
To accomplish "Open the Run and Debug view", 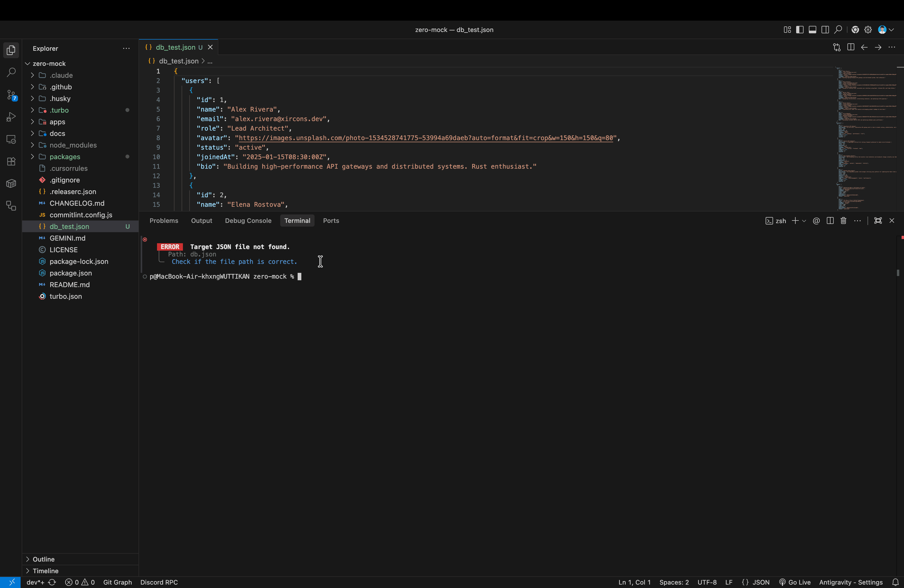I will tap(11, 117).
